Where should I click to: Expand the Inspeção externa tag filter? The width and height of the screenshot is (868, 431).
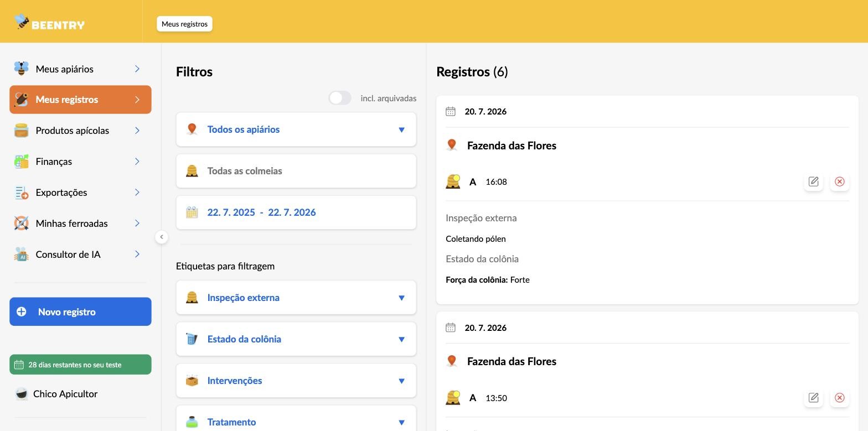click(296, 298)
